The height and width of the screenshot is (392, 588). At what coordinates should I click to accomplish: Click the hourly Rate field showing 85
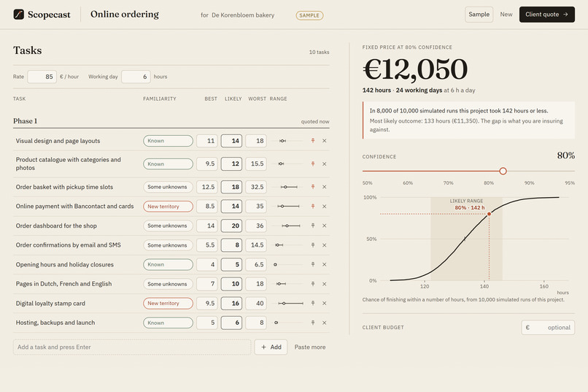click(42, 77)
